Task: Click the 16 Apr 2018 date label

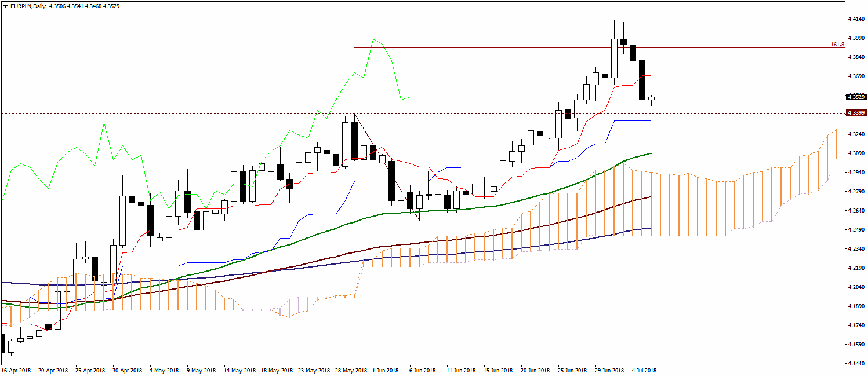Action: [16, 370]
